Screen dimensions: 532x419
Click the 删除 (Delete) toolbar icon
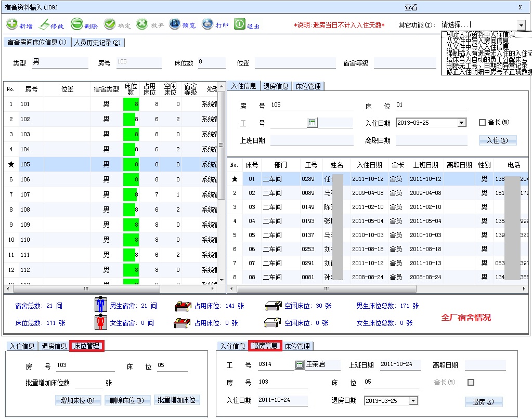(x=77, y=24)
